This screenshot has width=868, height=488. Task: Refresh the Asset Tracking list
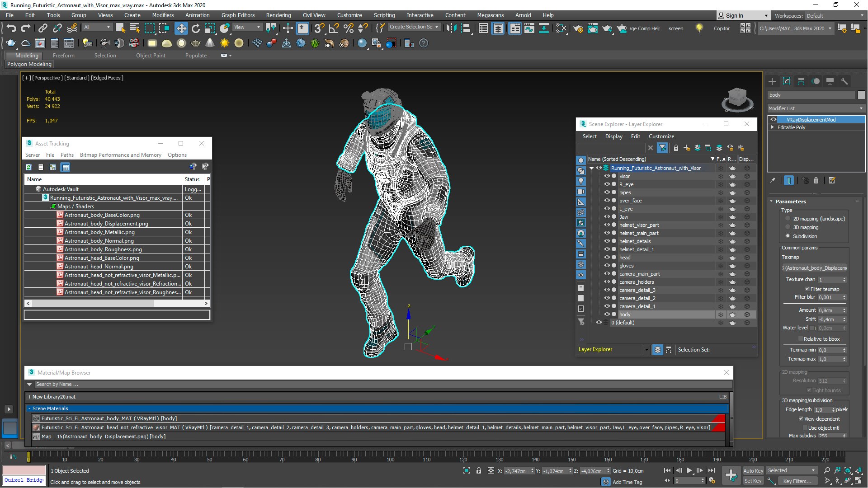pyautogui.click(x=28, y=167)
